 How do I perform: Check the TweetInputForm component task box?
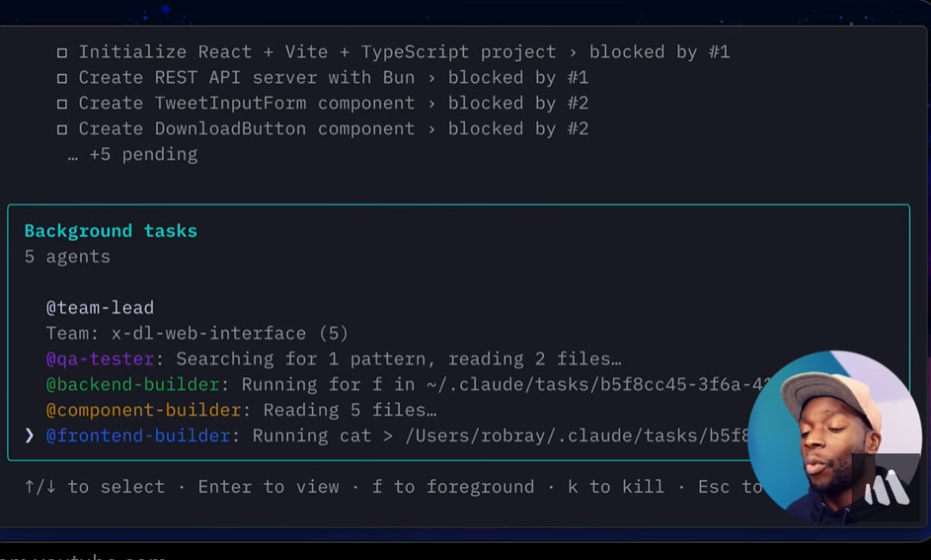(x=62, y=104)
